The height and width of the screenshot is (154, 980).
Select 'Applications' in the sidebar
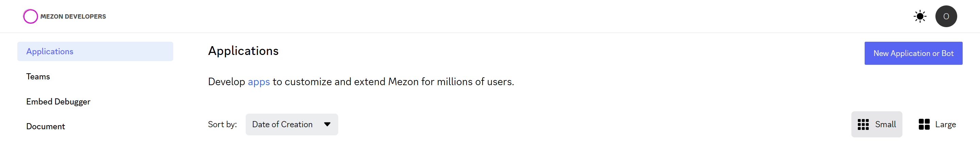tap(50, 52)
